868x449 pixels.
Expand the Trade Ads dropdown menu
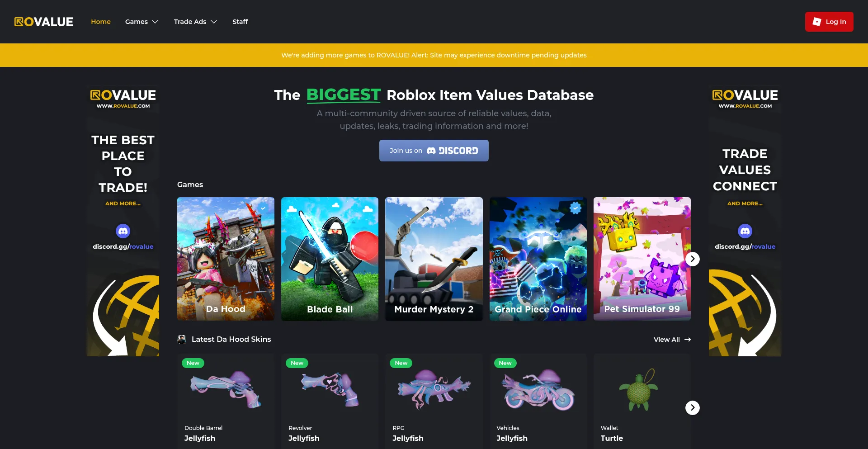click(195, 22)
